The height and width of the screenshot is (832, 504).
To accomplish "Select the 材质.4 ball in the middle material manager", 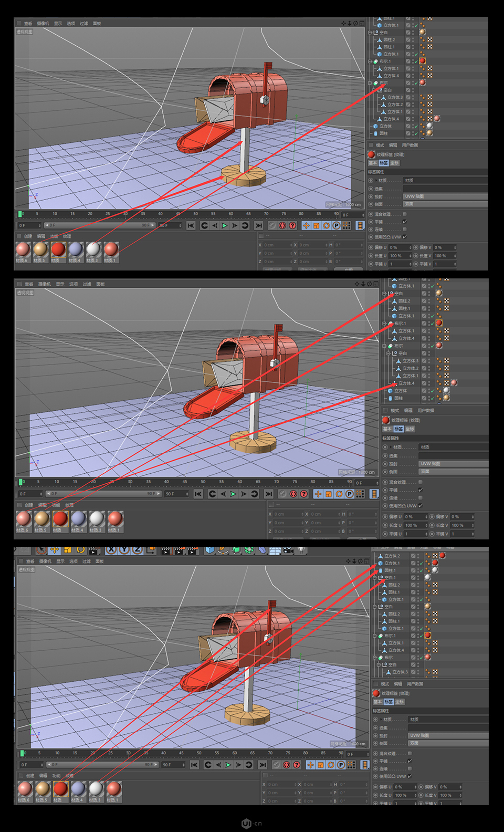I will (x=78, y=519).
